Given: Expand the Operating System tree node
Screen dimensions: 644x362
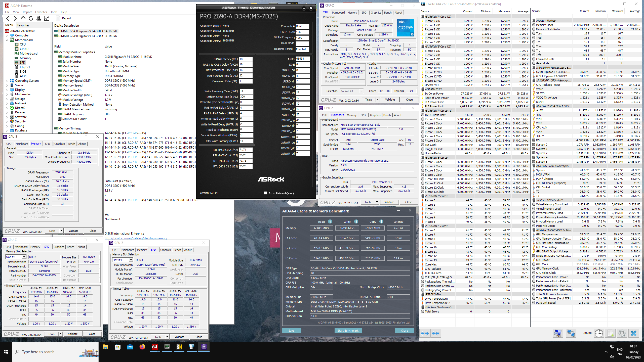Looking at the screenshot, I should coord(7,81).
